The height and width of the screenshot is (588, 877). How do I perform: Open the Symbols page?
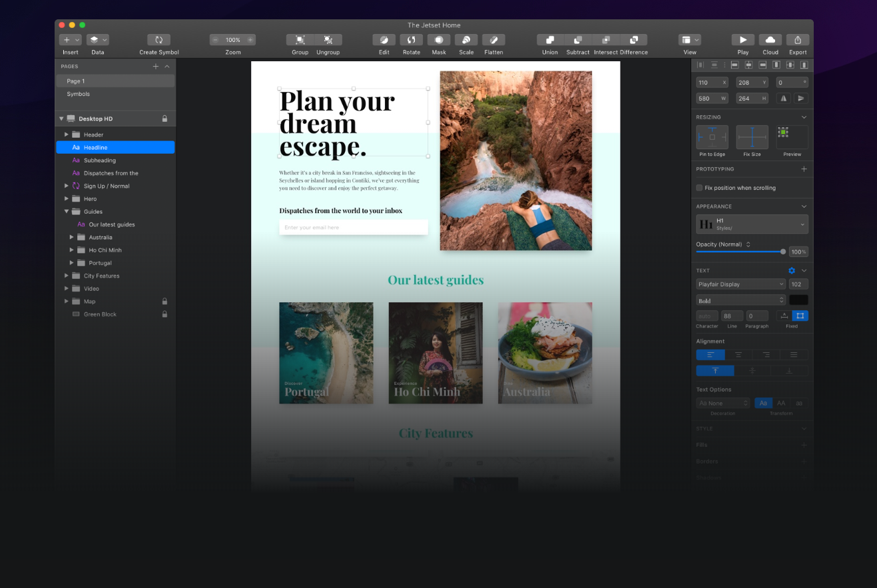click(x=115, y=94)
